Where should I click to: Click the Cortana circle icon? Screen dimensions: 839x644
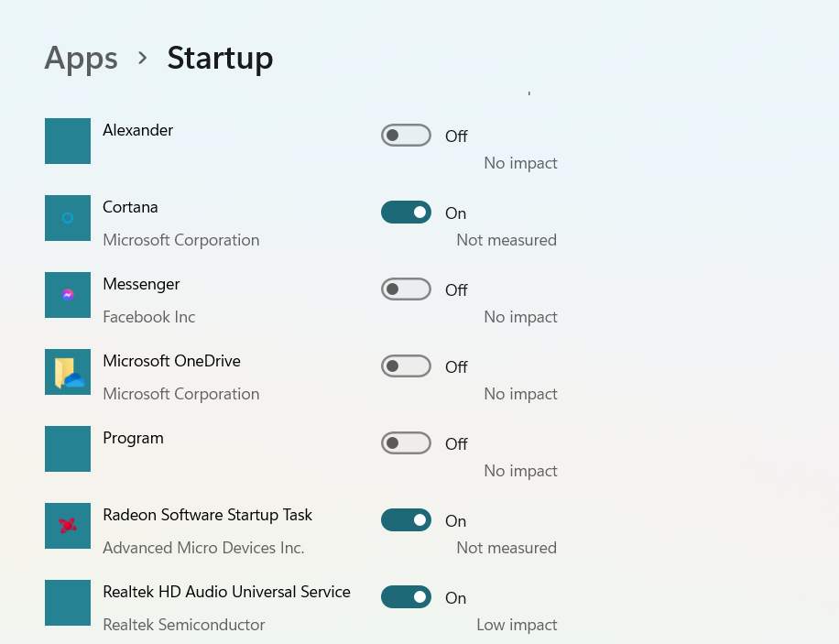coord(68,218)
